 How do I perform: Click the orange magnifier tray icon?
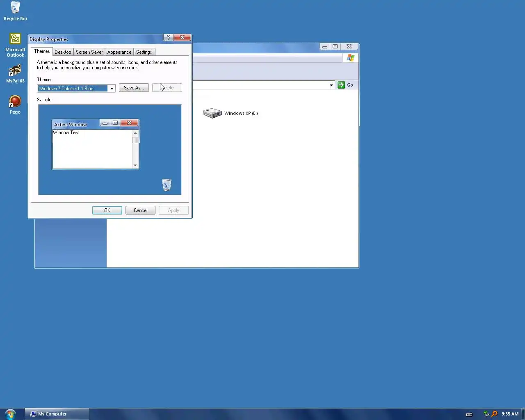(494, 414)
